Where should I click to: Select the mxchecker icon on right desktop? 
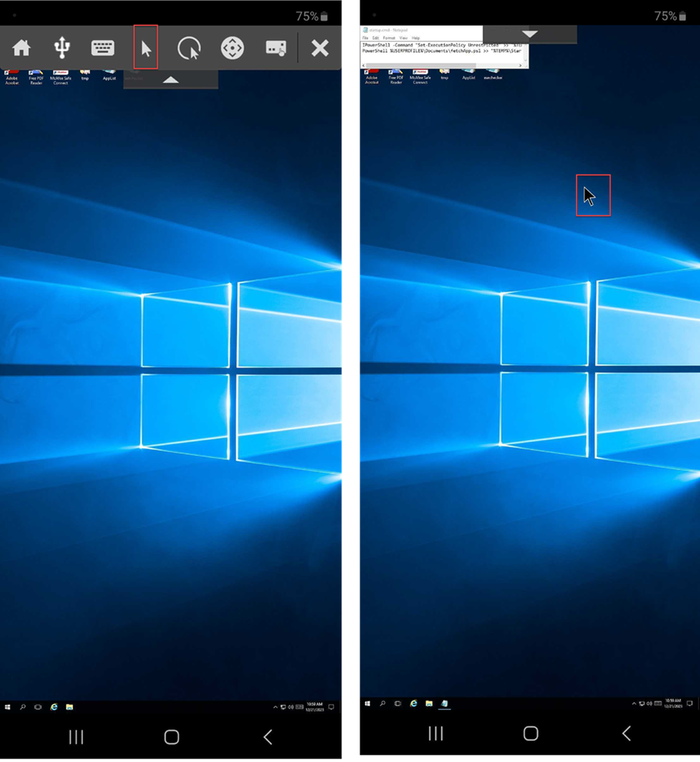pyautogui.click(x=492, y=74)
